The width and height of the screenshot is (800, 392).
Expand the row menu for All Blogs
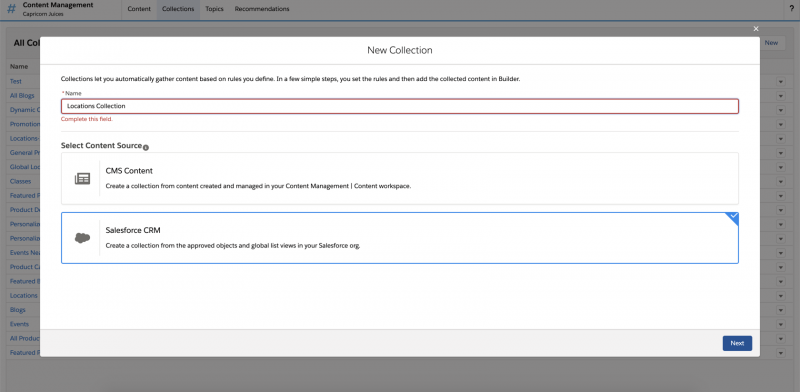pos(781,96)
